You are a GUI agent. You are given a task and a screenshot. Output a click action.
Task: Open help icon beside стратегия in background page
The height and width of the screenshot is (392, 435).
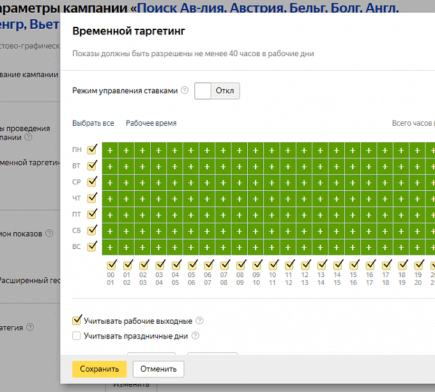pos(30,327)
